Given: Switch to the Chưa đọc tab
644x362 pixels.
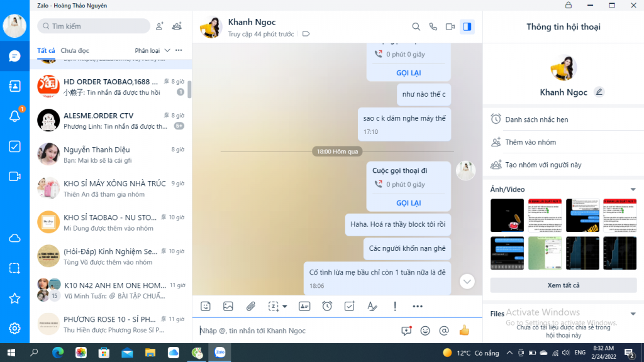Looking at the screenshot, I should coord(75,50).
